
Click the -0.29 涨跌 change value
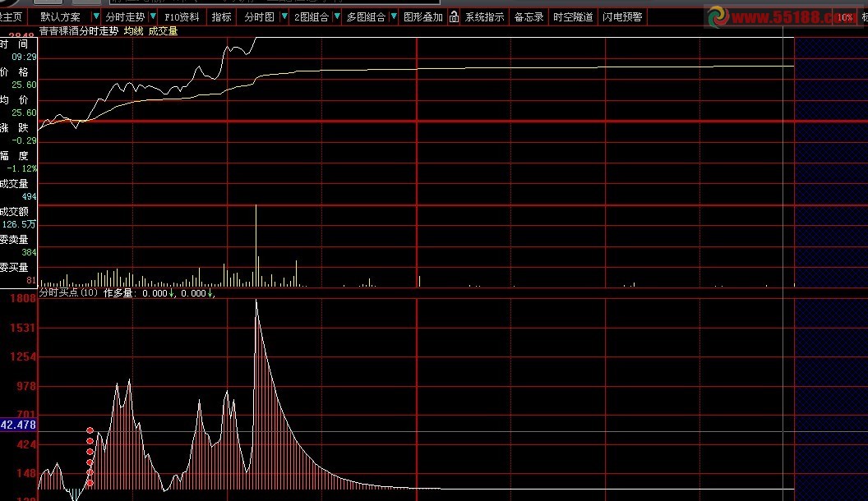(x=24, y=140)
